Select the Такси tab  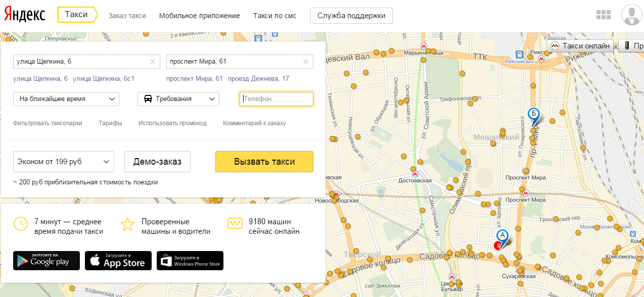click(x=77, y=15)
